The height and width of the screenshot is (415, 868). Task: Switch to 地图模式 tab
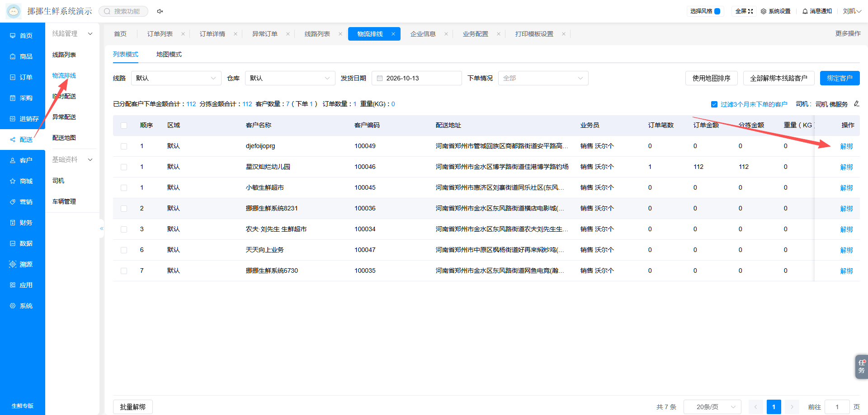[169, 54]
